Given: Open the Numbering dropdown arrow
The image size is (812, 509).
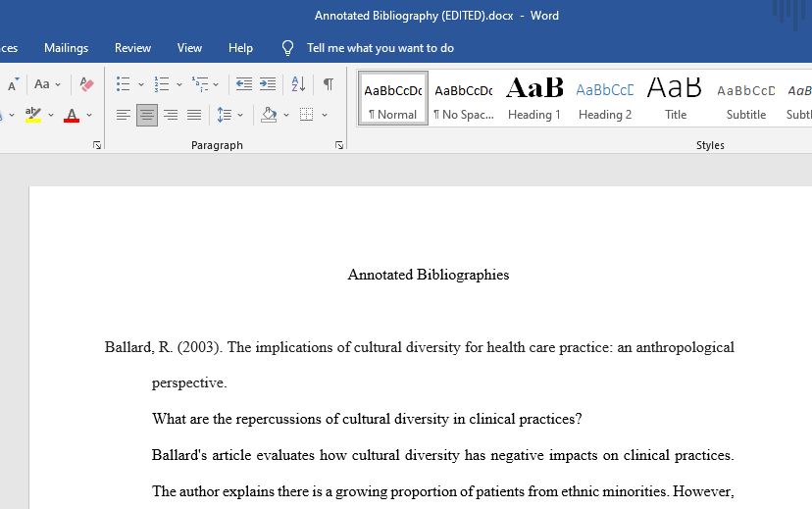Looking at the screenshot, I should [x=179, y=84].
